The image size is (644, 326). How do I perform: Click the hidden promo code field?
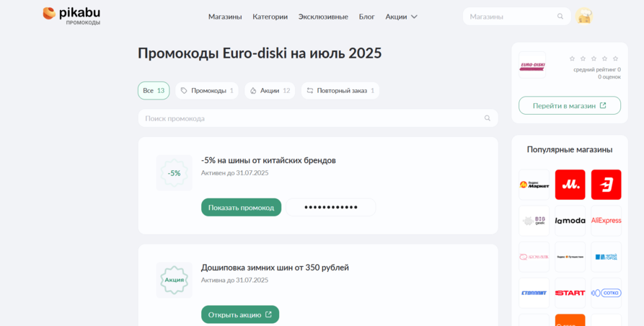330,207
